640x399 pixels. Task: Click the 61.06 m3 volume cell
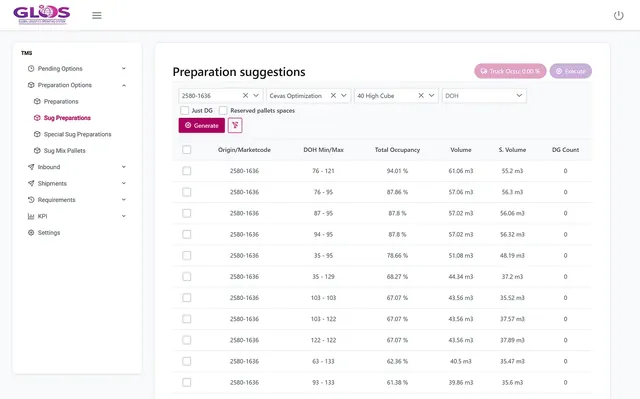461,171
